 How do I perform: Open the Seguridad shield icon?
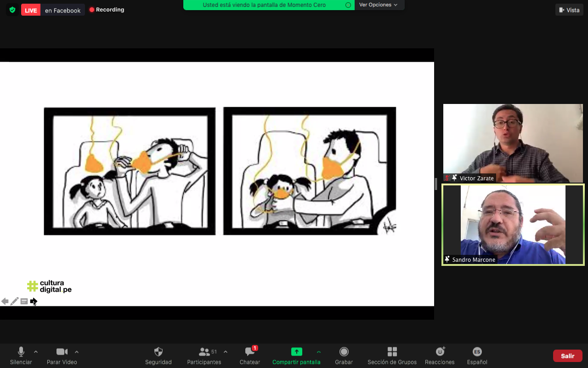tap(158, 352)
